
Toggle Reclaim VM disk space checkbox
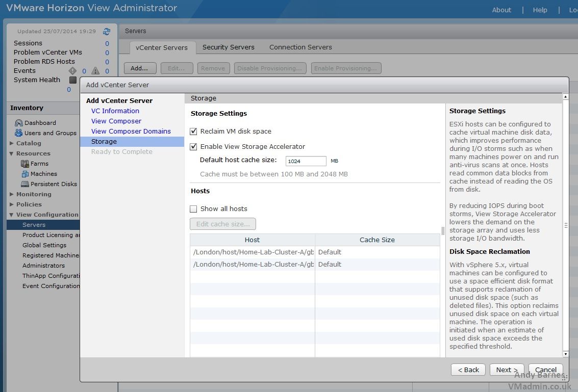click(x=193, y=131)
